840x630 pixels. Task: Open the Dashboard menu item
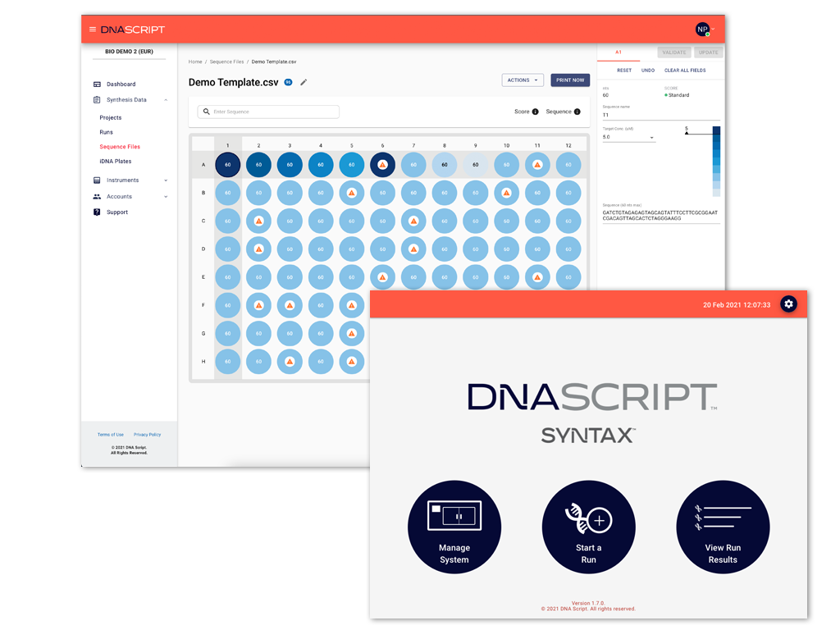121,84
